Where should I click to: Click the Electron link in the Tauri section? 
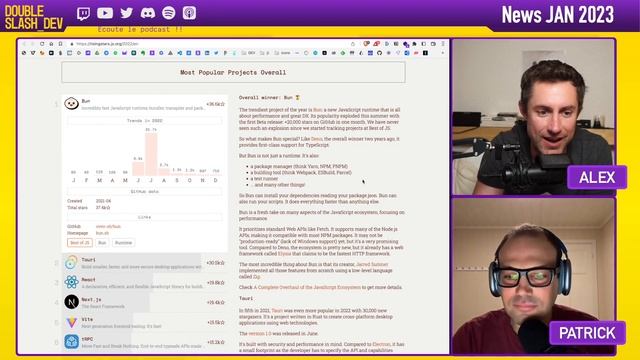(381, 344)
